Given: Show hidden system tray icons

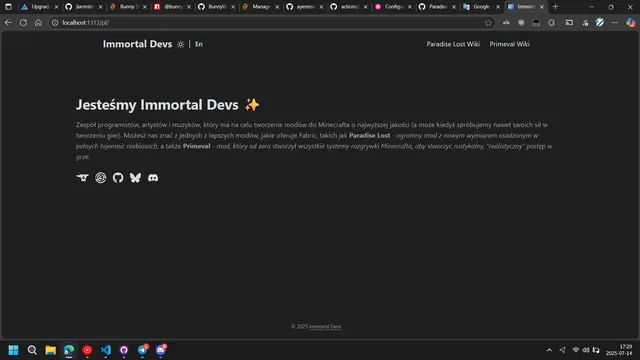Looking at the screenshot, I should pyautogui.click(x=549, y=350).
